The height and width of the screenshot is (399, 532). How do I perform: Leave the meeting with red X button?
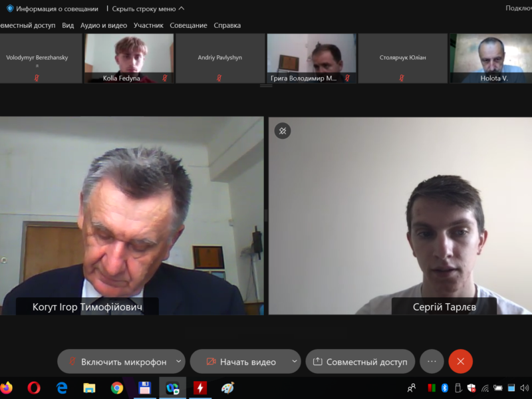pyautogui.click(x=460, y=362)
